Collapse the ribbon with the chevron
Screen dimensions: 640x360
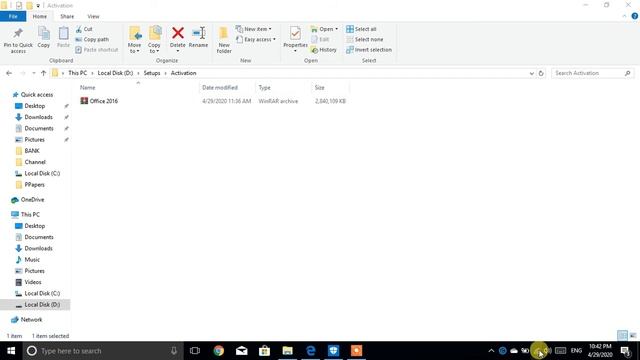[x=624, y=16]
